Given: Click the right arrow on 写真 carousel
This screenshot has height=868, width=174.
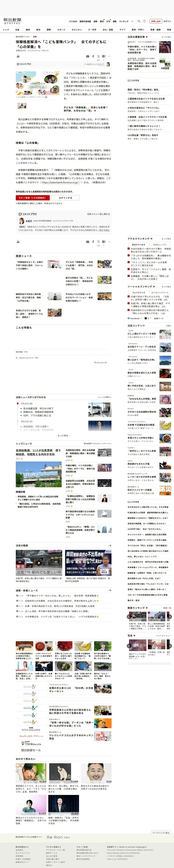Looking at the screenshot, I should tap(170, 646).
